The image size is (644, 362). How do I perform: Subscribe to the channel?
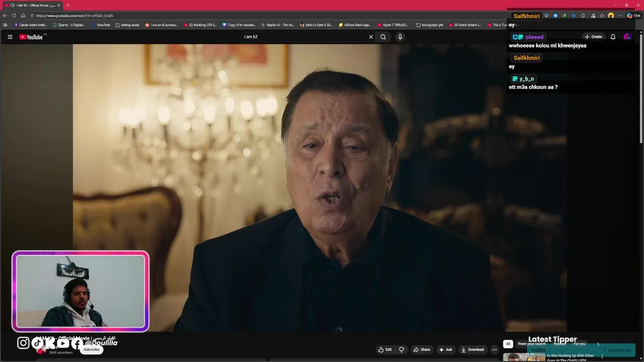click(x=92, y=349)
